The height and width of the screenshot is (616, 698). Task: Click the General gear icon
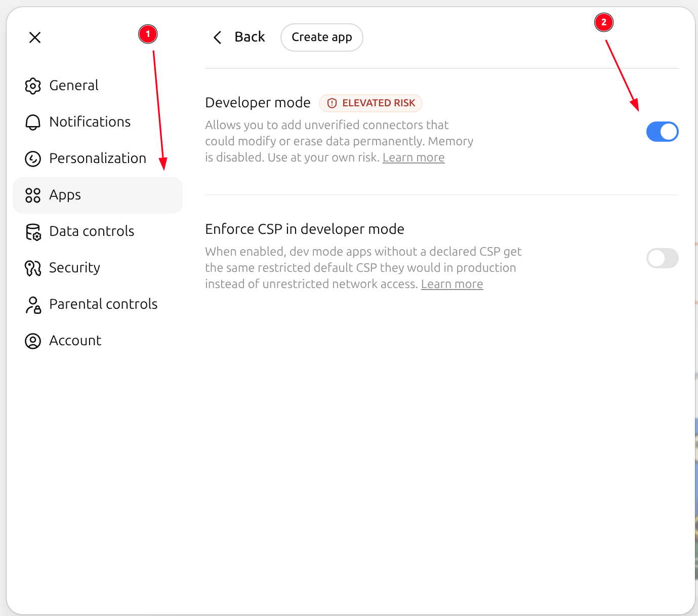(x=33, y=86)
